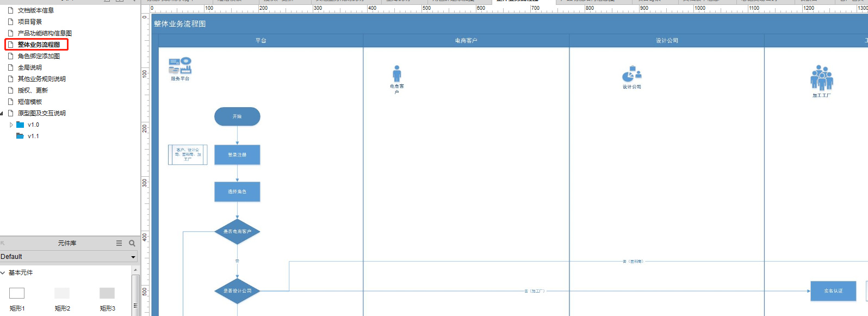Screen dimensions: 868x316
Task: Select the 短信模板 page in tree
Action: [x=29, y=102]
